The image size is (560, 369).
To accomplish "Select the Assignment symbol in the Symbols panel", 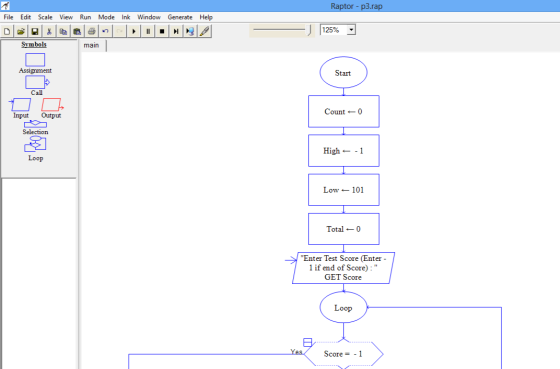I will click(x=35, y=60).
